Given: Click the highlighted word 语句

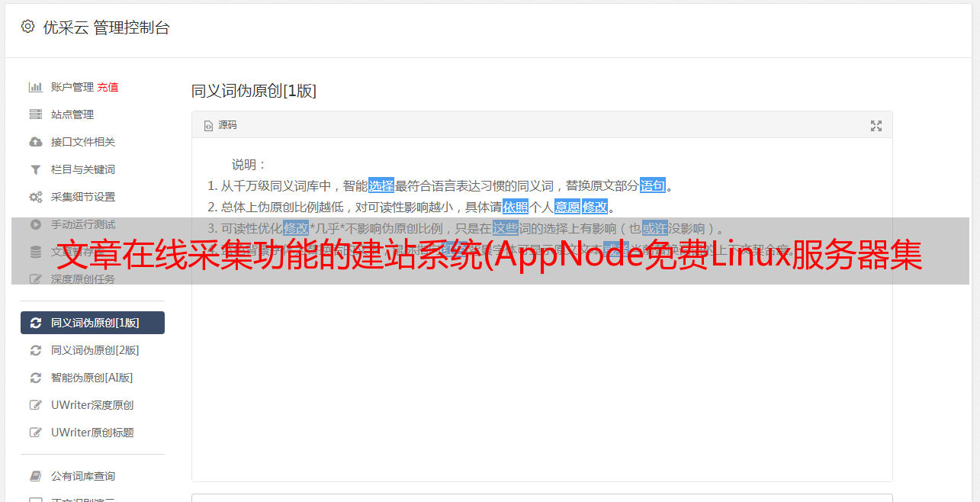Looking at the screenshot, I should point(653,185).
